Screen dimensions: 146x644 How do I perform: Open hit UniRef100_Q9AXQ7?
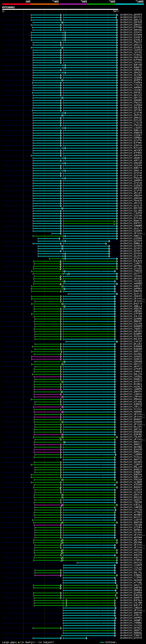click(131, 25)
